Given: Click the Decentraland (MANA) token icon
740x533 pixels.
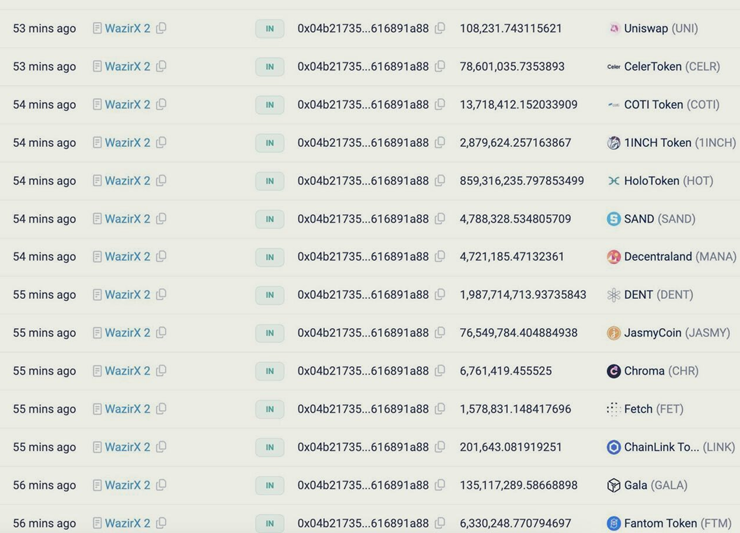Looking at the screenshot, I should [x=614, y=257].
